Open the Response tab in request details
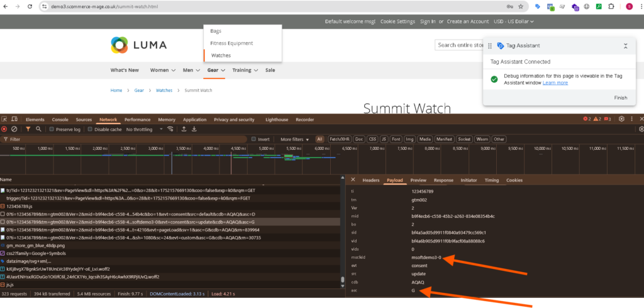This screenshot has height=308, width=644. (x=443, y=180)
